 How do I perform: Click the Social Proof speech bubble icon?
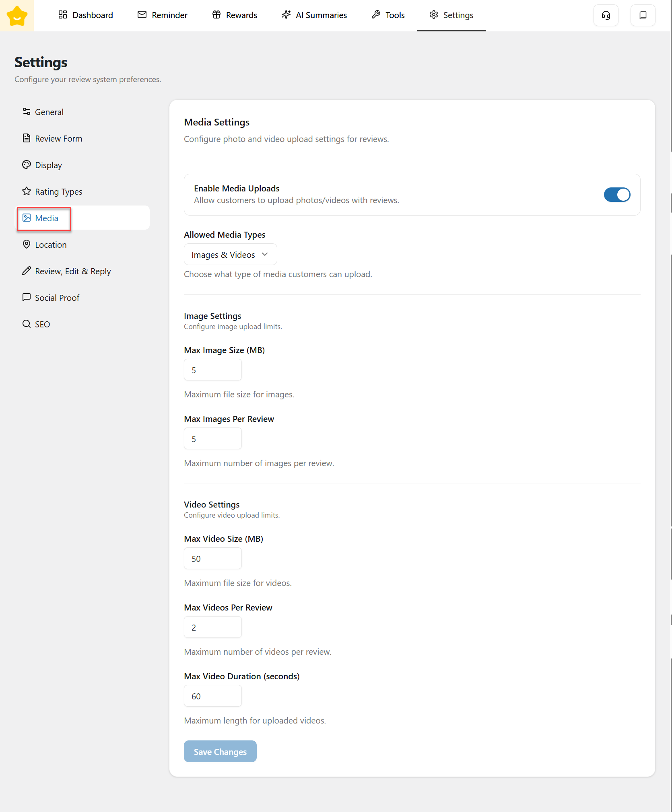tap(27, 298)
